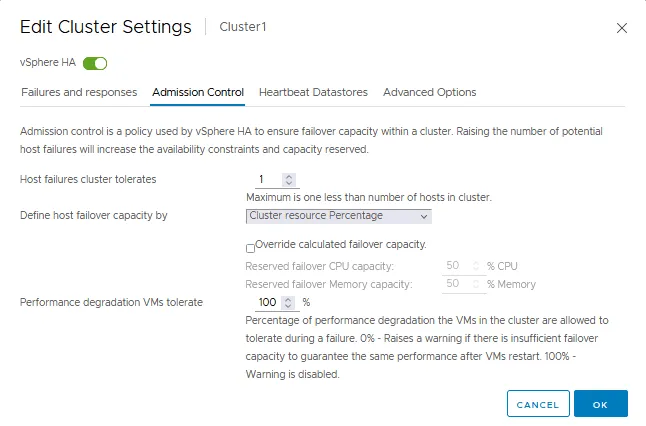Click the dropdown chevron on Cluster resource Percentage
Viewport: 646px width, 426px height.
424,216
